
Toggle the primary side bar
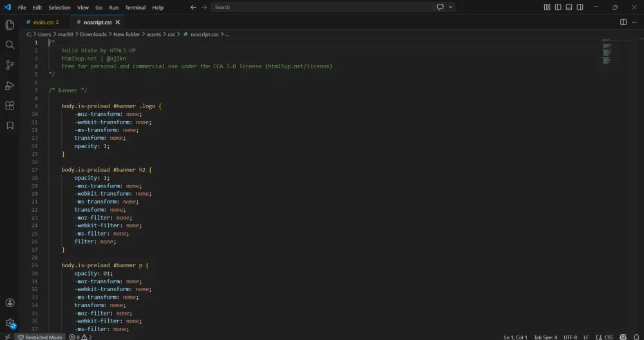coord(558,7)
